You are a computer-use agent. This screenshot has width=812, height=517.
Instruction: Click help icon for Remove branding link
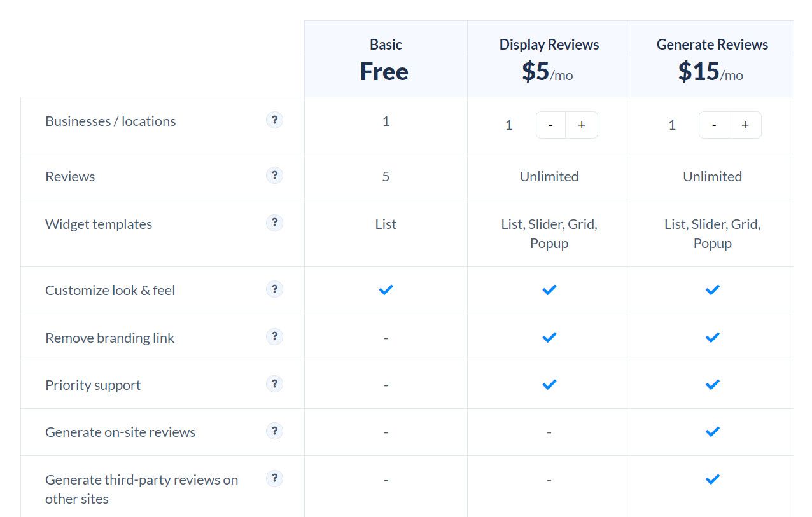[274, 336]
